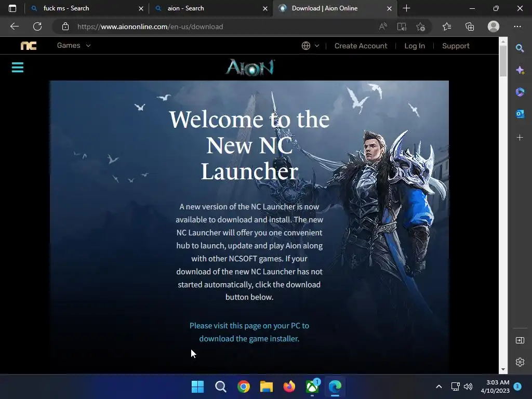Open Edge Settings and more menu
532x399 pixels.
(x=517, y=26)
